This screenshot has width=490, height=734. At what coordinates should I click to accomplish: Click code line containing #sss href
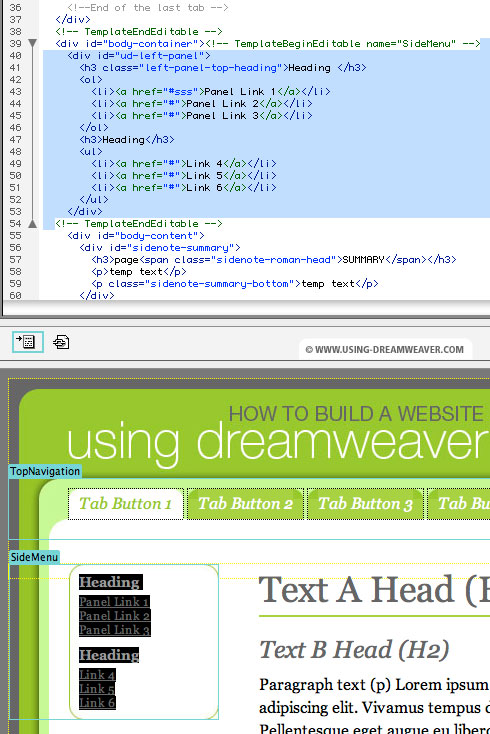point(211,91)
